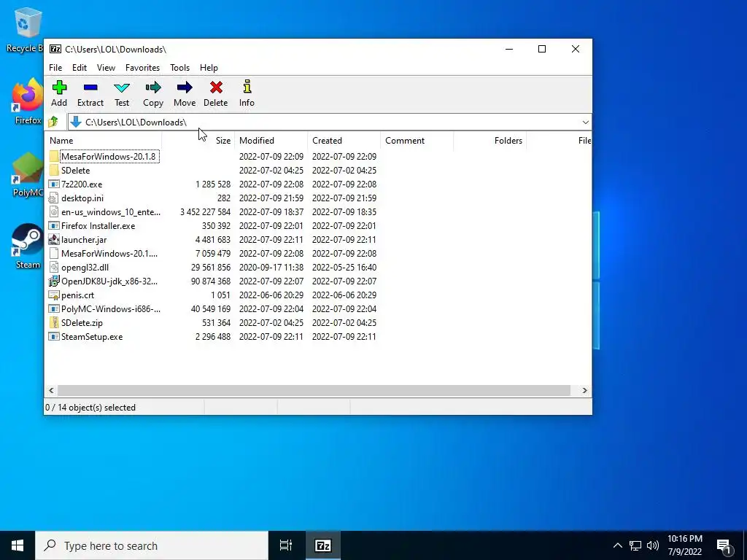
Task: Click the OpenJDK8U installer icon
Action: [x=54, y=281]
